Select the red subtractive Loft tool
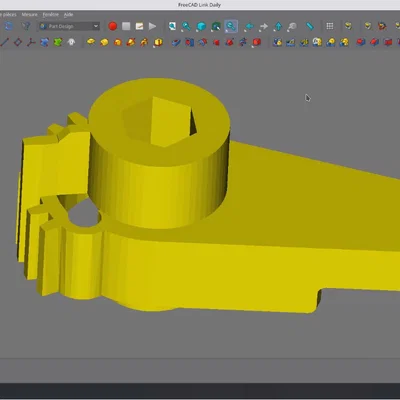Image resolution: width=400 pixels, height=400 pixels. 216,42
